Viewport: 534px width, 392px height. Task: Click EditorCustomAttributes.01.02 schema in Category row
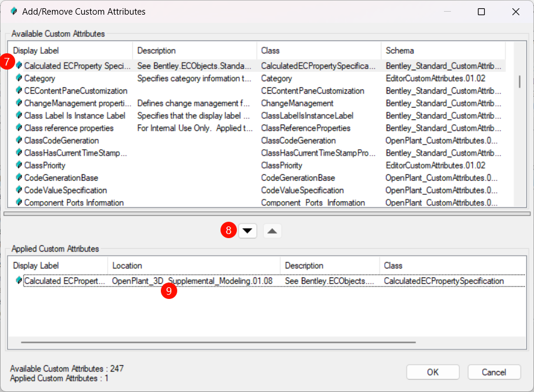click(436, 78)
